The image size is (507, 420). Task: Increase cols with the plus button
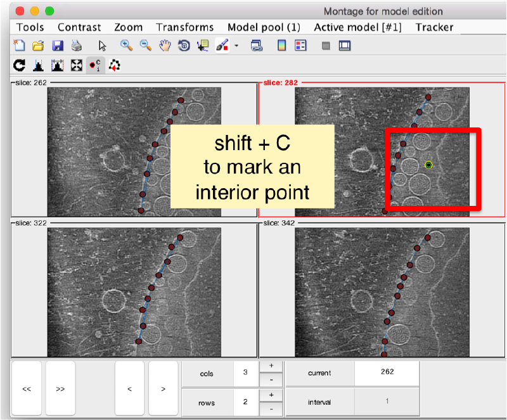coord(271,366)
